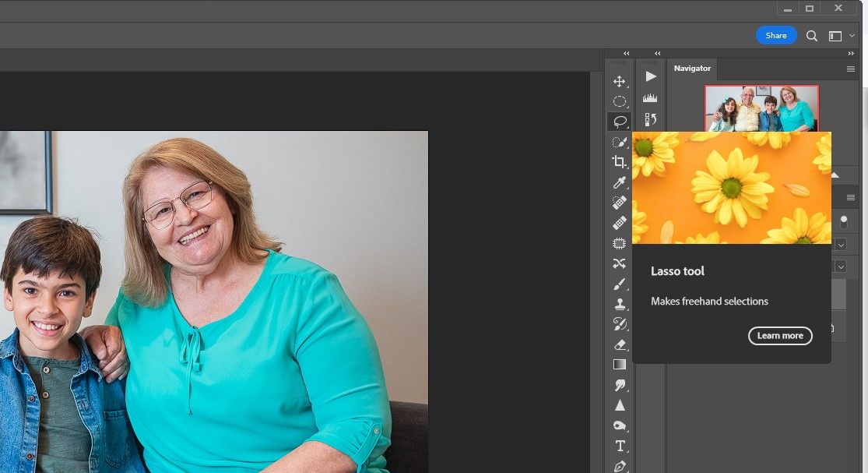Select the Art History Brush tool

coord(620,324)
